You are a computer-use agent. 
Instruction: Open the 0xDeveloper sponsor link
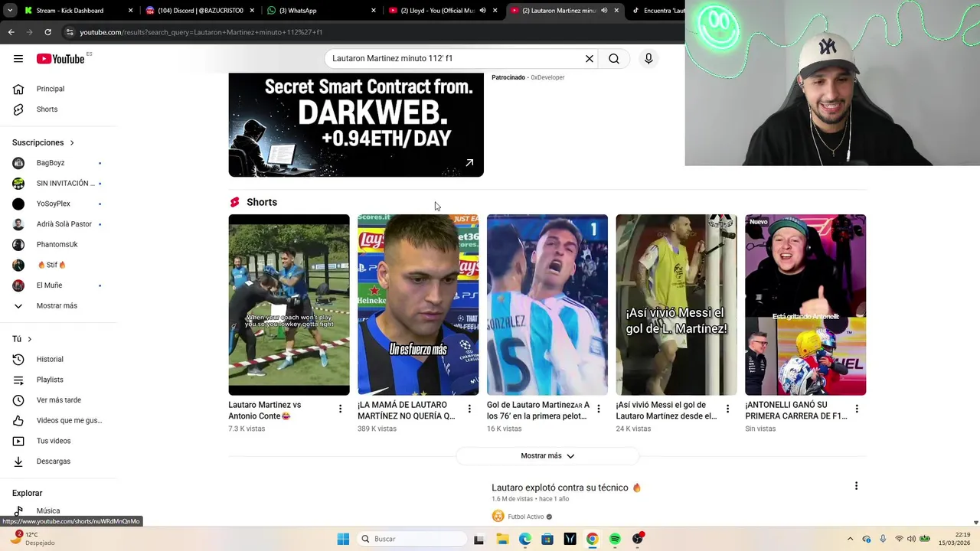pos(547,77)
